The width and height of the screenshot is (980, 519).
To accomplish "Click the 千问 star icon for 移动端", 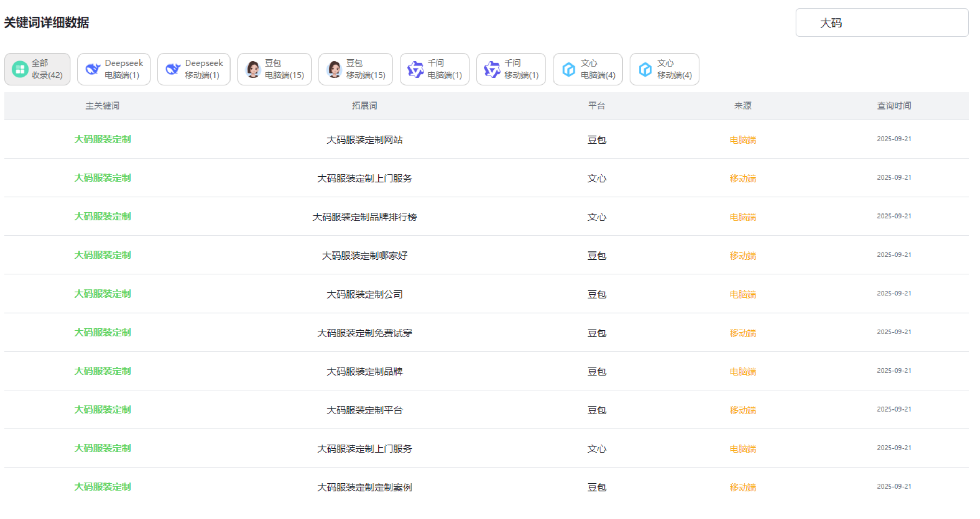I will (492, 69).
